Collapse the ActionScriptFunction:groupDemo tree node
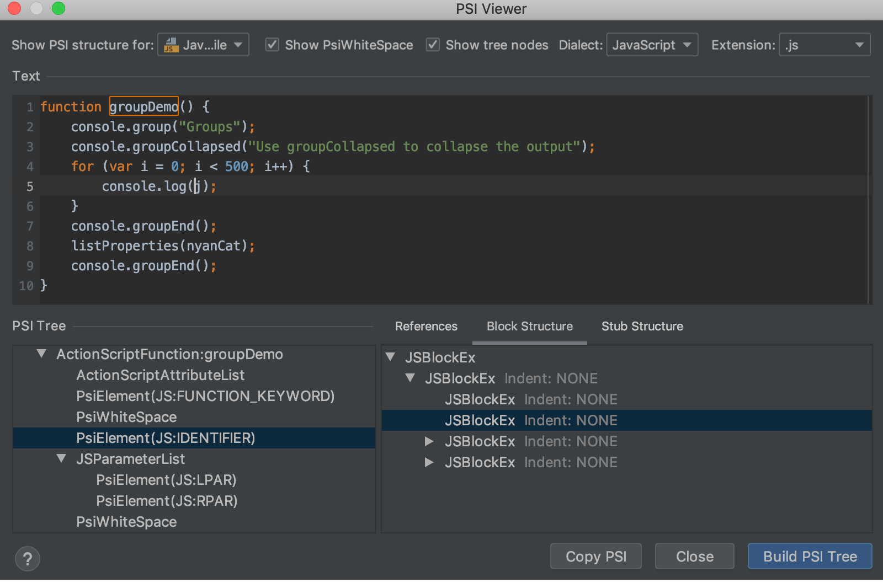Image resolution: width=883 pixels, height=588 pixels. [41, 354]
